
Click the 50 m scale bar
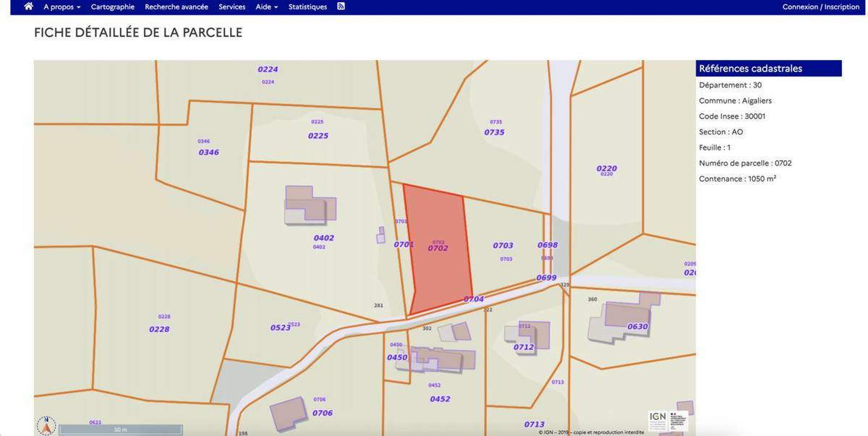click(x=120, y=429)
